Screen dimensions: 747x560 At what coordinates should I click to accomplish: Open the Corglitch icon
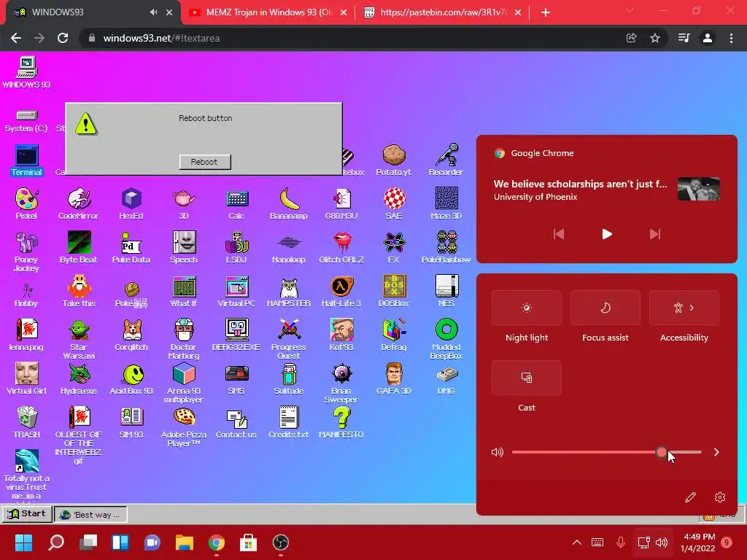[x=131, y=335]
